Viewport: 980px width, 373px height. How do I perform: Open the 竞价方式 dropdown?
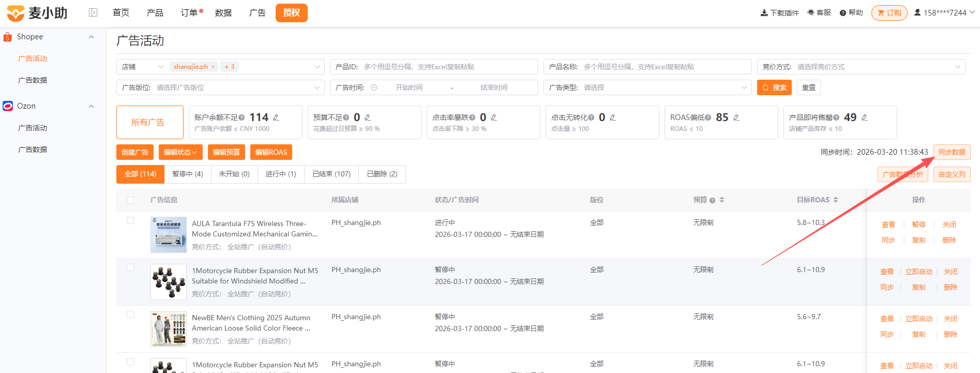tap(861, 67)
